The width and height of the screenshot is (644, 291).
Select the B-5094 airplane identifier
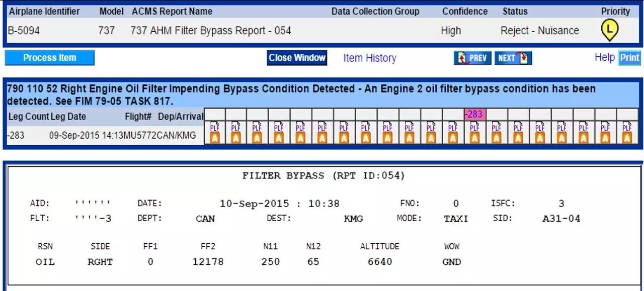pos(24,31)
